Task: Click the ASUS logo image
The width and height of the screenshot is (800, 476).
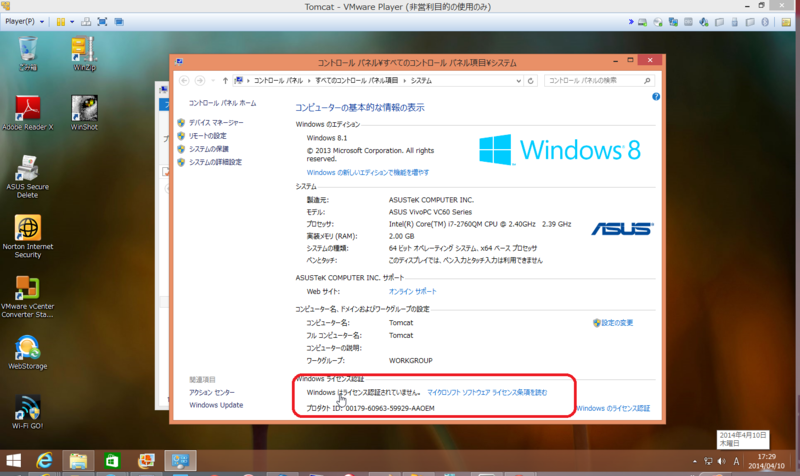Action: coord(622,229)
